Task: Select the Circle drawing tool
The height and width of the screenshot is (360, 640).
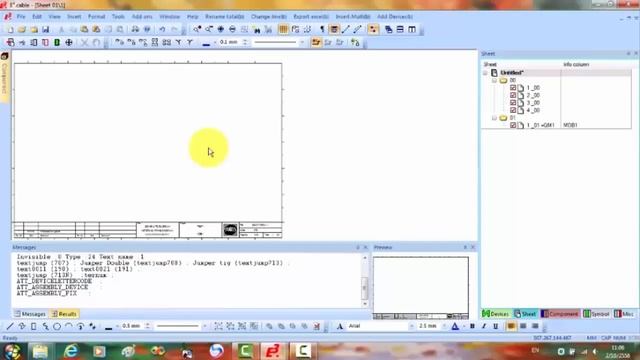Action: (x=57, y=326)
